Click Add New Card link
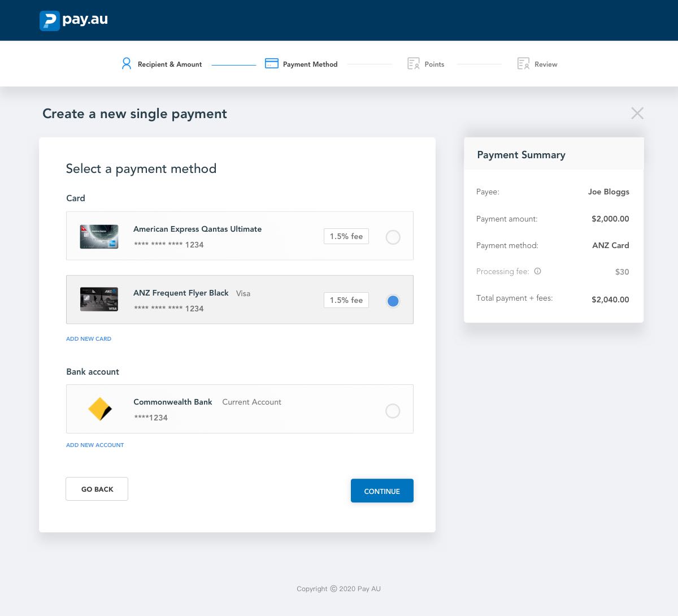678x616 pixels. coord(89,339)
